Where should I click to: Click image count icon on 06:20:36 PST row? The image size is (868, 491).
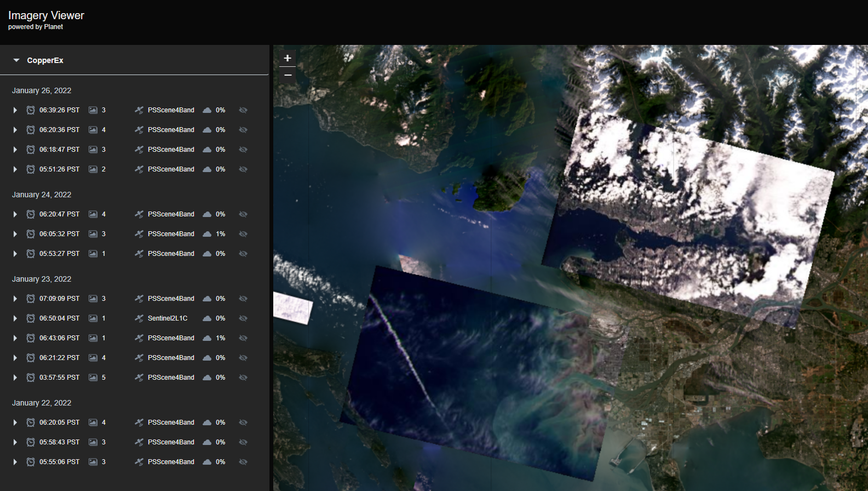(93, 130)
